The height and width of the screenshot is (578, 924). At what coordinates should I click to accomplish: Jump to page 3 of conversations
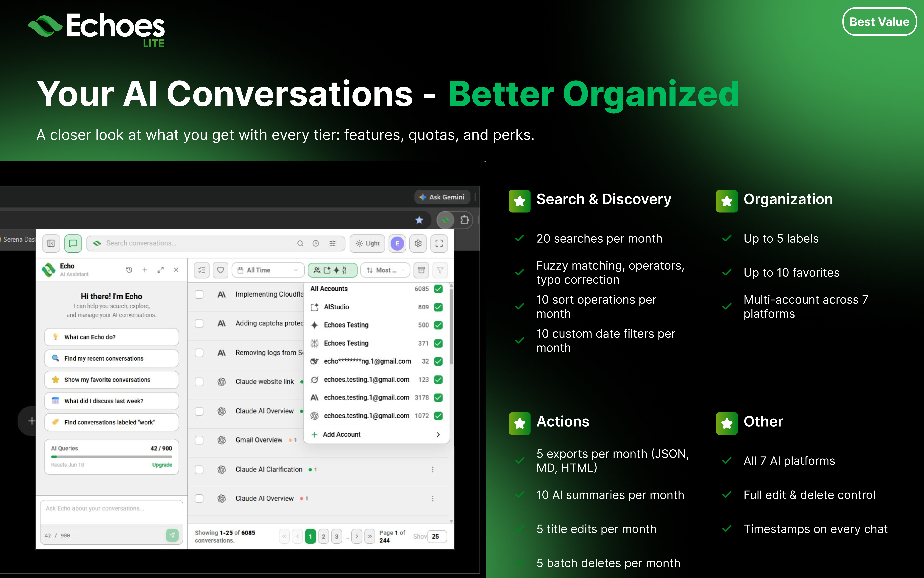pyautogui.click(x=336, y=536)
